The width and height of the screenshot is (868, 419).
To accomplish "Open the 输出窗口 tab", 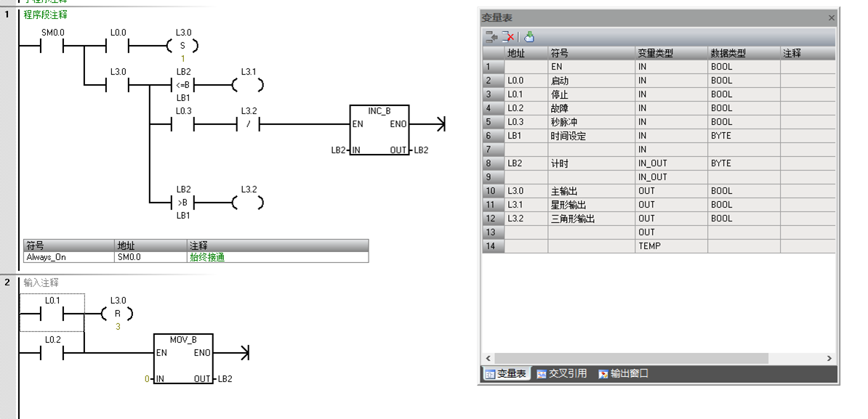I will tap(623, 374).
